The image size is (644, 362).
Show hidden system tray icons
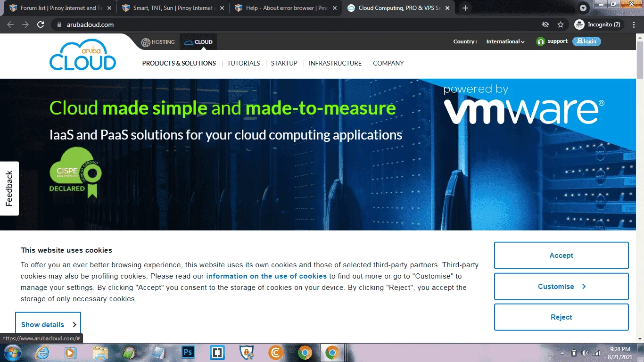pos(562,353)
